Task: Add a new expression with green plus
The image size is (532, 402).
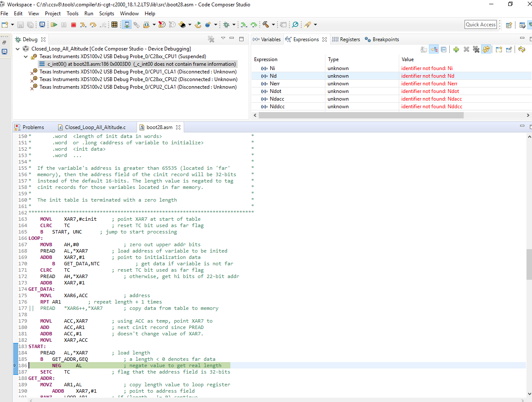Action: 456,50
